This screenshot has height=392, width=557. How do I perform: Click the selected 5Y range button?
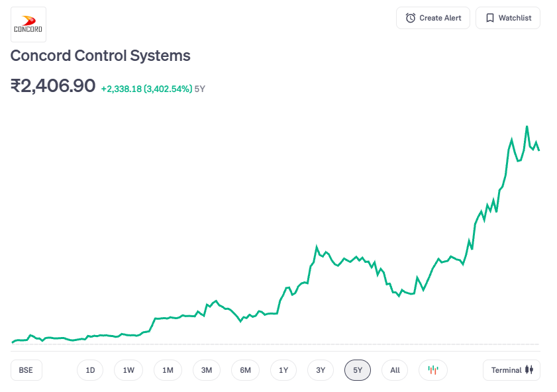click(358, 370)
